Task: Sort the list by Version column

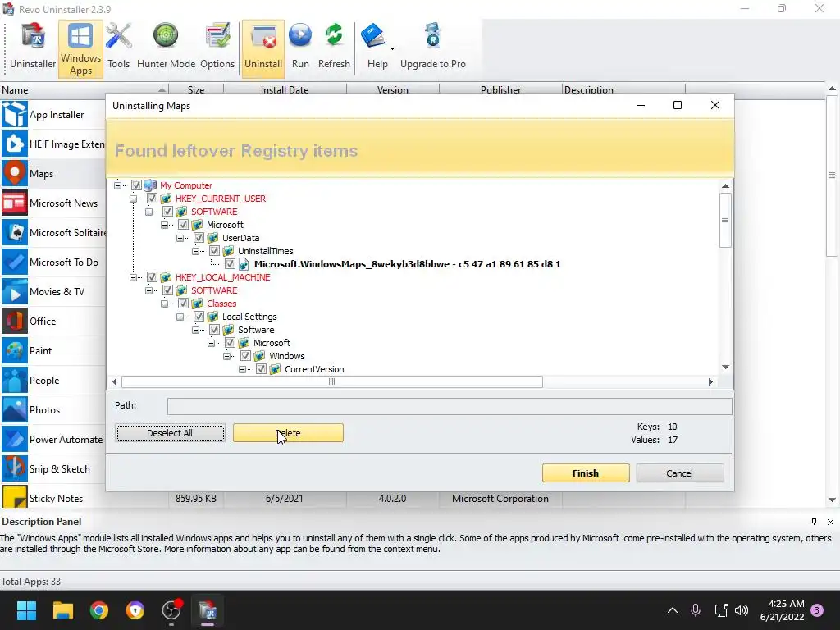Action: point(393,89)
